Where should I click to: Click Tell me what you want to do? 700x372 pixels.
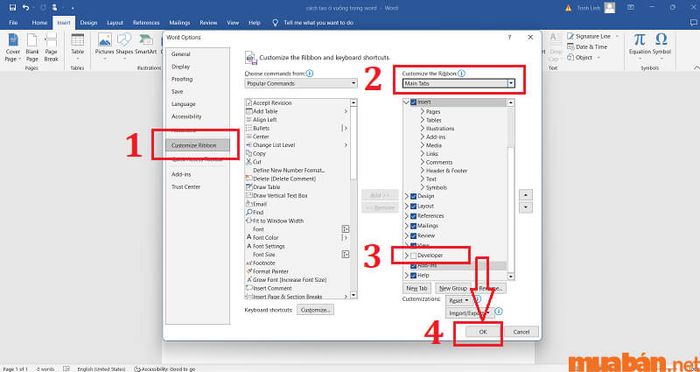318,23
